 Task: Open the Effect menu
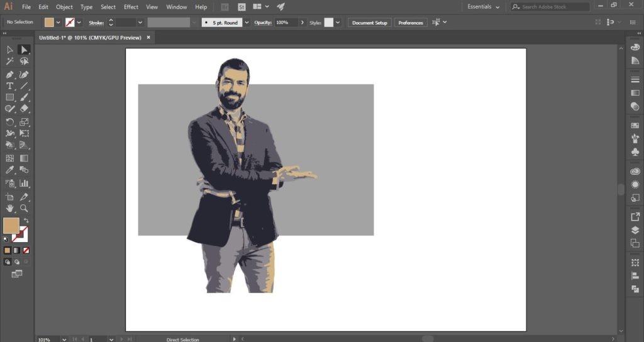[x=131, y=7]
